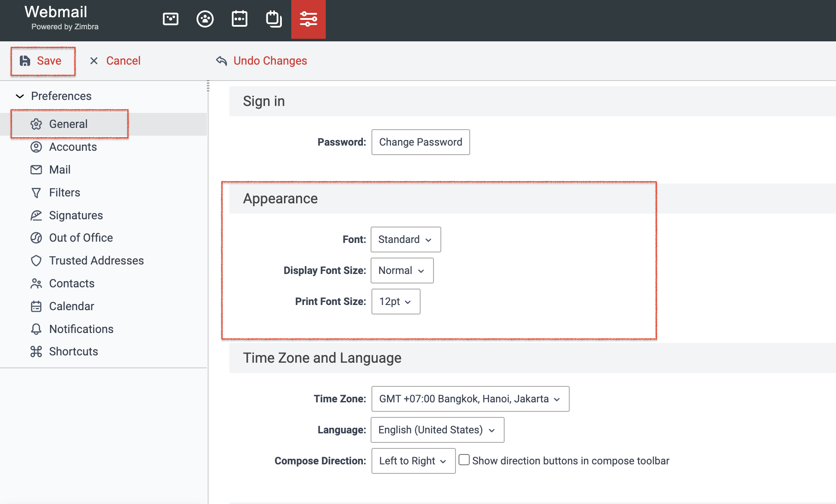Open Contacts preferences in sidebar
Viewport: 836px width, 504px height.
tap(103, 283)
